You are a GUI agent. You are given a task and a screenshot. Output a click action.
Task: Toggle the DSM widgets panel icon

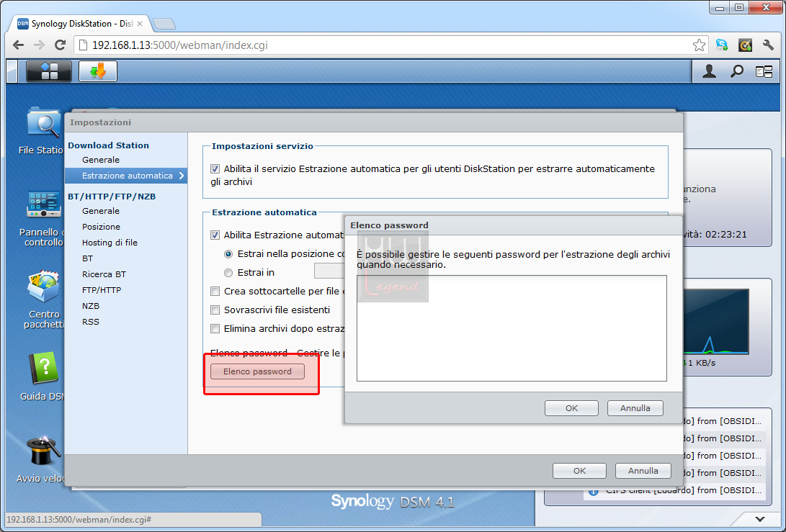tap(764, 72)
